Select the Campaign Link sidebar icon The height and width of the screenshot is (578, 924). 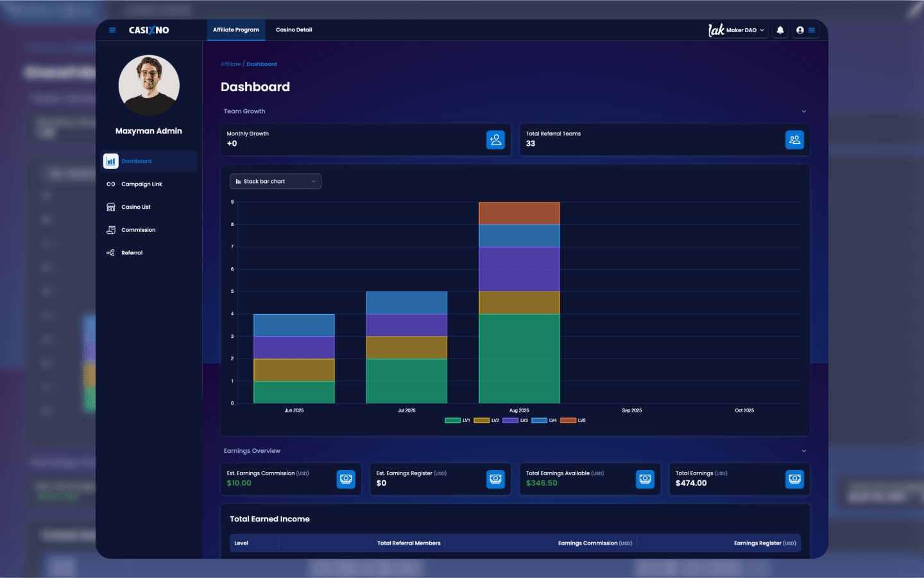111,184
